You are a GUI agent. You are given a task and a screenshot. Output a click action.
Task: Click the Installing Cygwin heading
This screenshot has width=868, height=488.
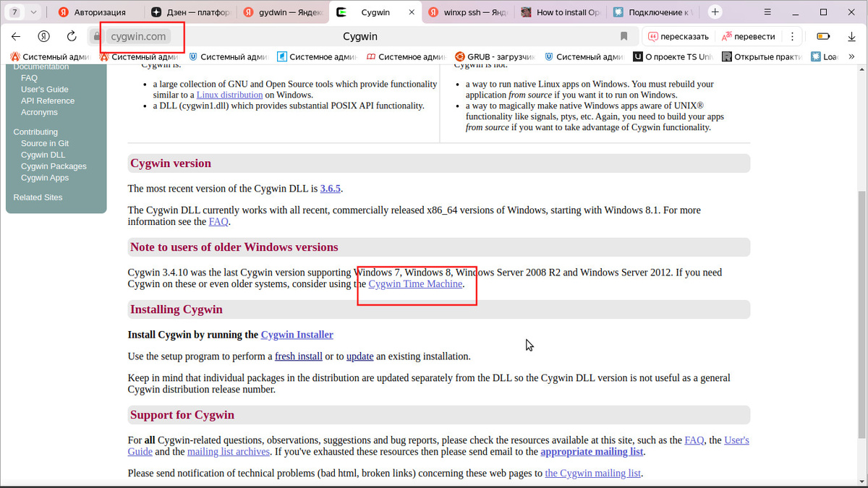click(176, 309)
